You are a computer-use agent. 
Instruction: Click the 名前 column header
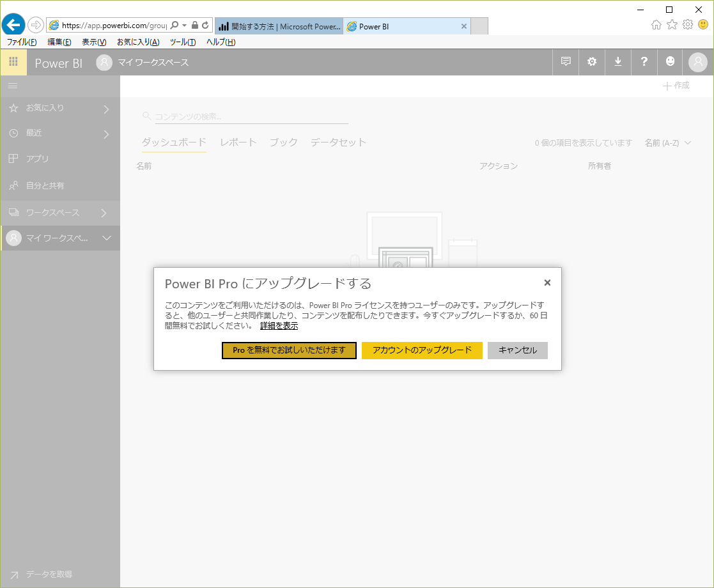click(x=144, y=166)
